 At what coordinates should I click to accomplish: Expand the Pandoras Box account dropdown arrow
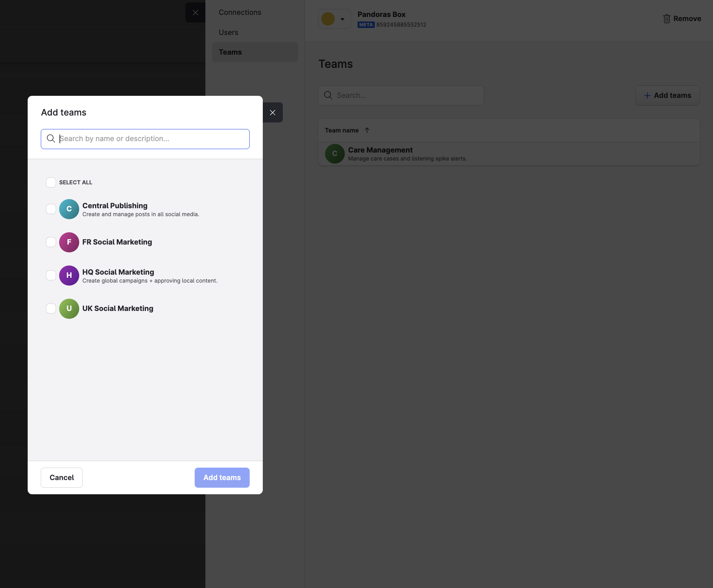tap(342, 19)
